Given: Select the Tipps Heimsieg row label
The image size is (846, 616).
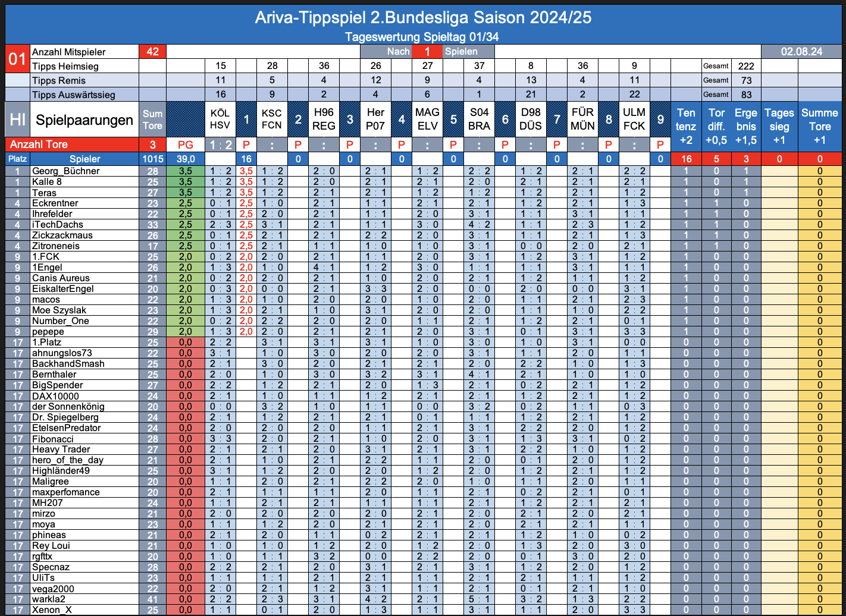Looking at the screenshot, I should click(x=65, y=67).
